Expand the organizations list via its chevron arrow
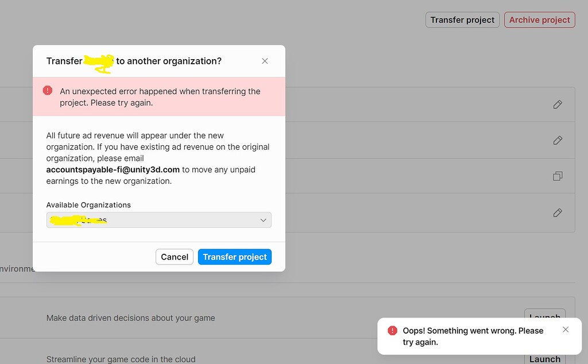This screenshot has height=364, width=588. [x=263, y=220]
